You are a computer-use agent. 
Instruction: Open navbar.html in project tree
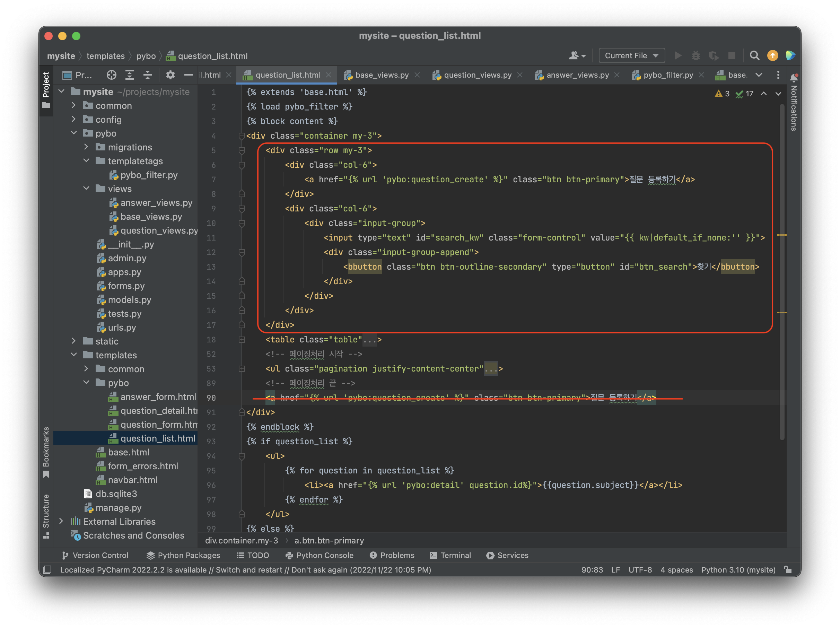click(x=132, y=480)
